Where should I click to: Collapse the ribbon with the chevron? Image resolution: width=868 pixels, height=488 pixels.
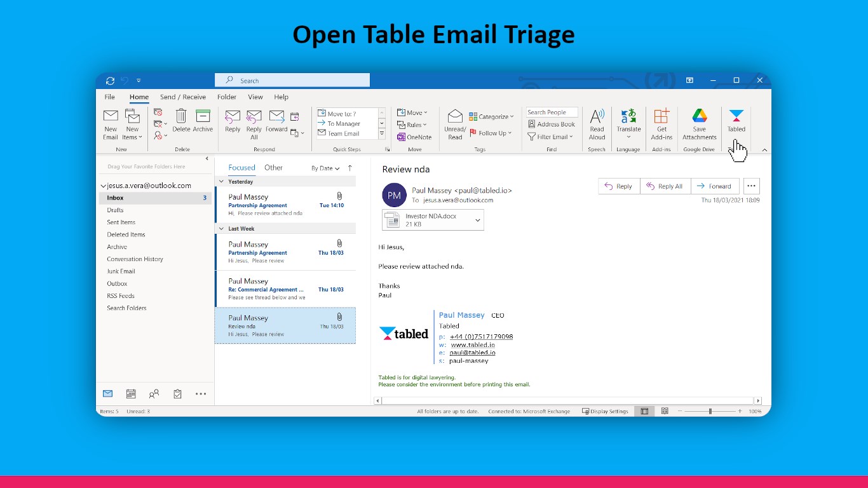[764, 150]
